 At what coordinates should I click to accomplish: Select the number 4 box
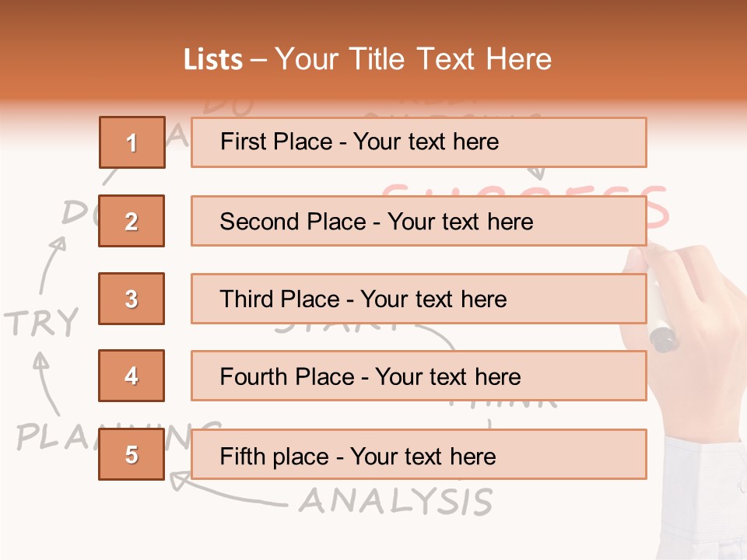[132, 376]
